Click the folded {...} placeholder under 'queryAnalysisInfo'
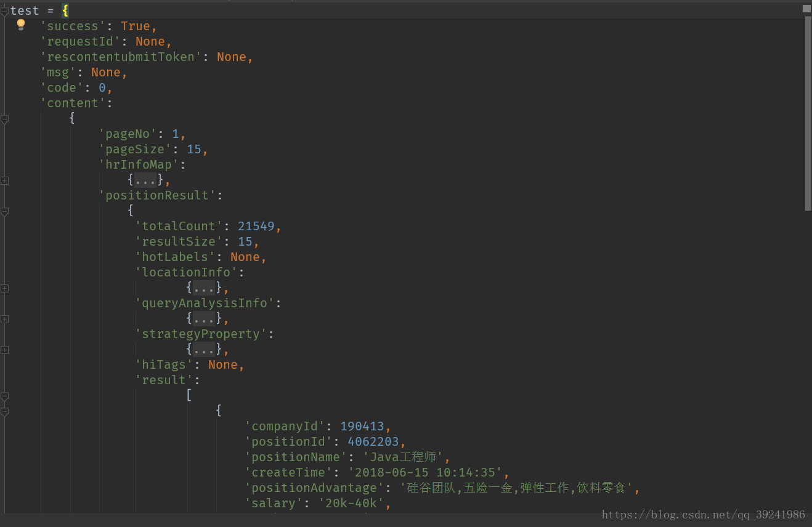The height and width of the screenshot is (527, 812). pos(204,318)
